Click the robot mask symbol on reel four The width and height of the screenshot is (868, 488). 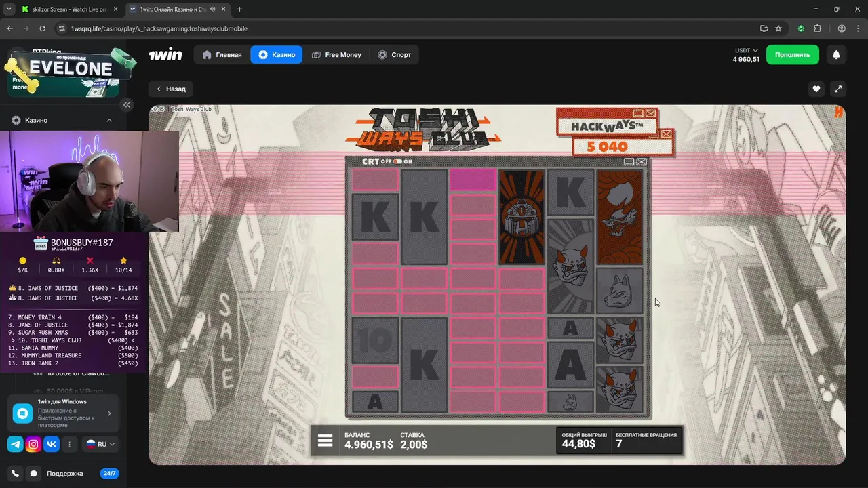pyautogui.click(x=522, y=217)
